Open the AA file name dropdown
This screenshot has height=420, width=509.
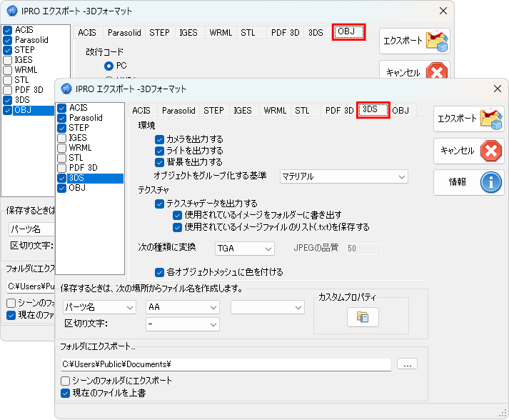[x=183, y=307]
